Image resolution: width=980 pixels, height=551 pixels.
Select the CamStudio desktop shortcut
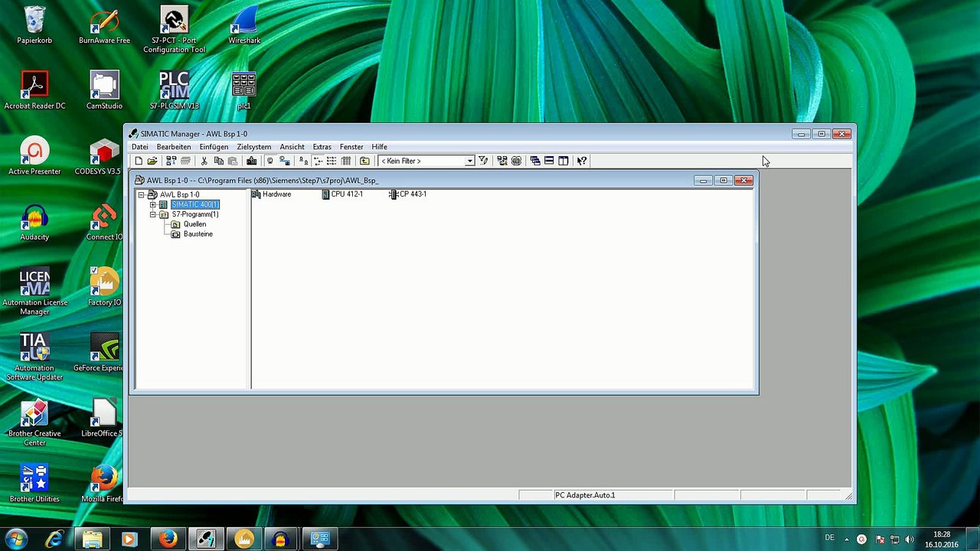point(104,90)
